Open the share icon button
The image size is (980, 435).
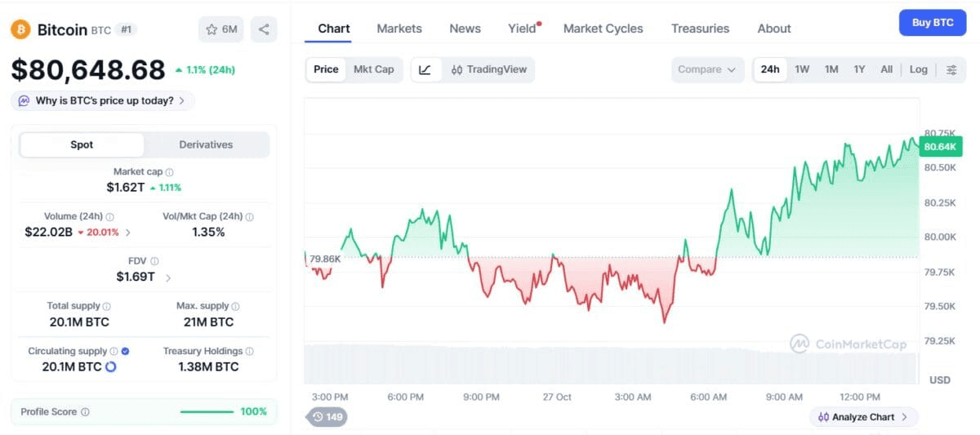pyautogui.click(x=264, y=29)
